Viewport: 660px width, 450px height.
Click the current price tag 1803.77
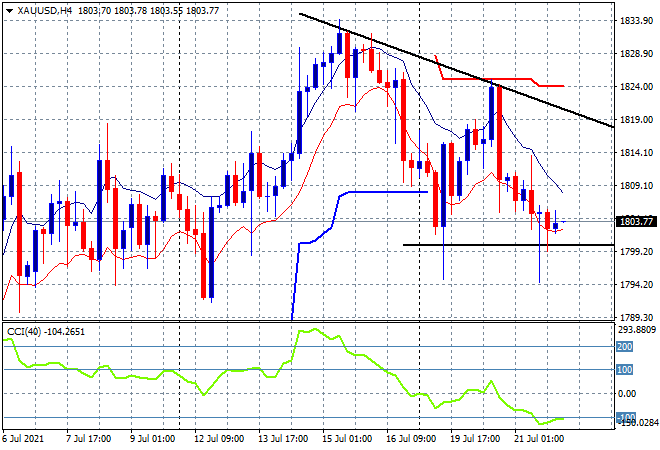pos(636,221)
